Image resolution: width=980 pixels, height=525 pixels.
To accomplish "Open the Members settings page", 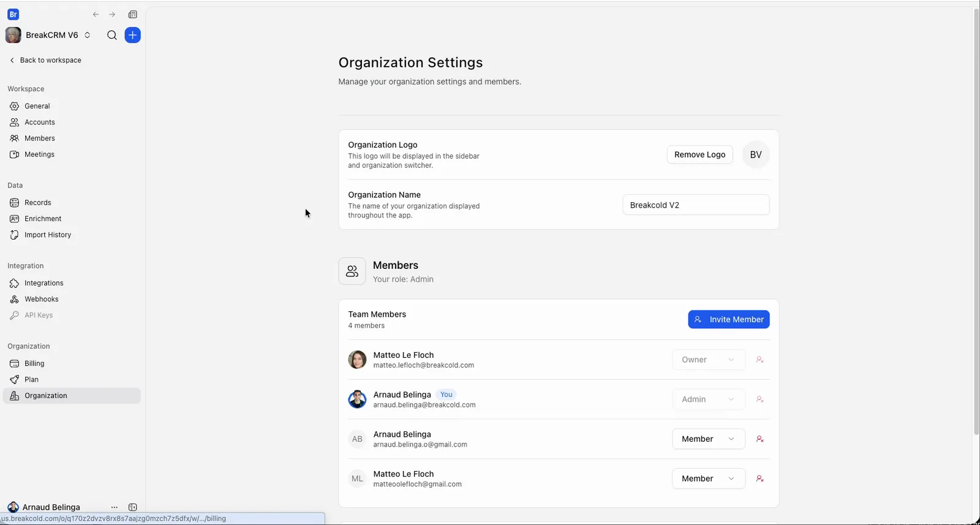I will [x=72, y=138].
